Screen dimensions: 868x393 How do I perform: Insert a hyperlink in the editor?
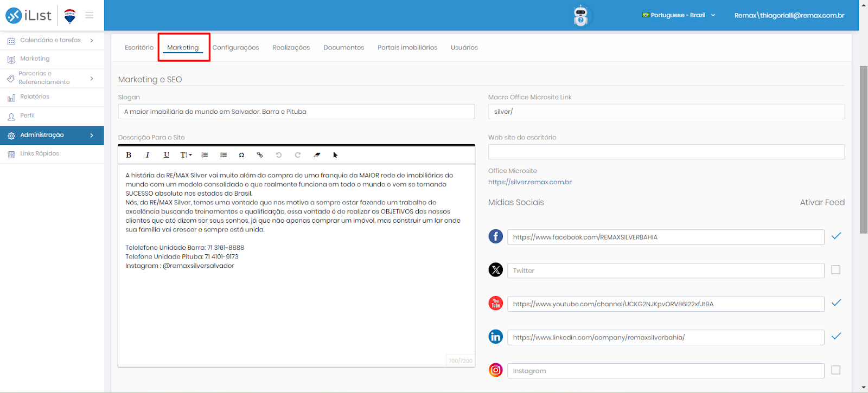pos(260,155)
